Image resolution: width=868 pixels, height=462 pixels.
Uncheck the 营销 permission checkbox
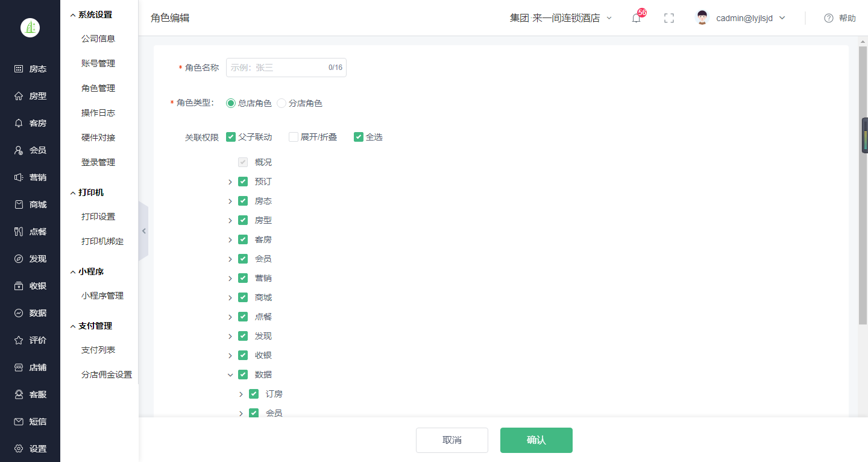243,278
